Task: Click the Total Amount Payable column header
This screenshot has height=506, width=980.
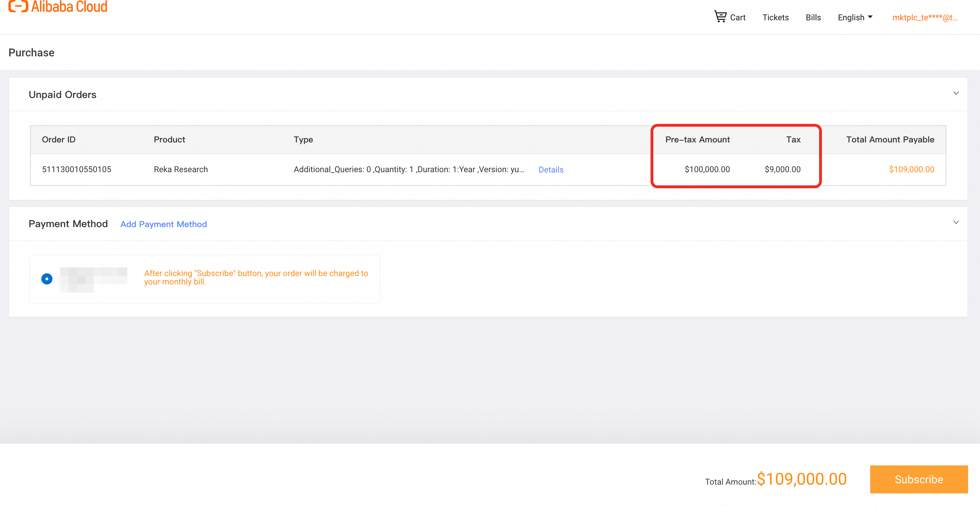Action: coord(889,140)
